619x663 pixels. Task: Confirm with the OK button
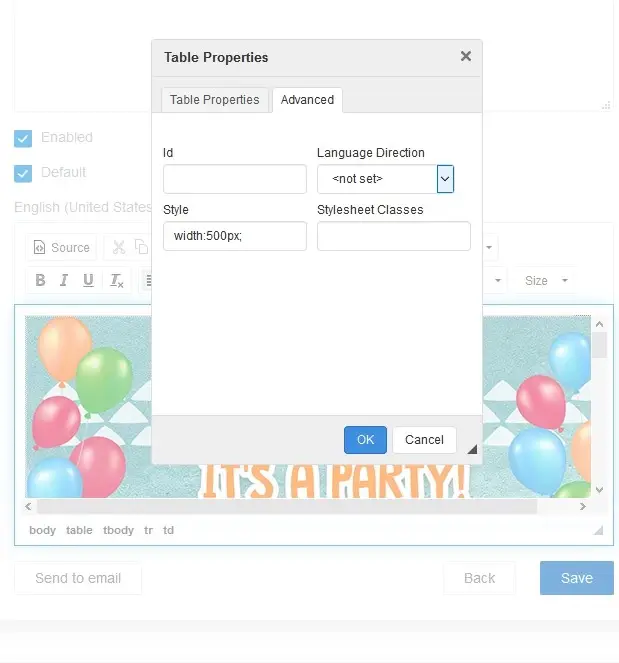coord(365,440)
